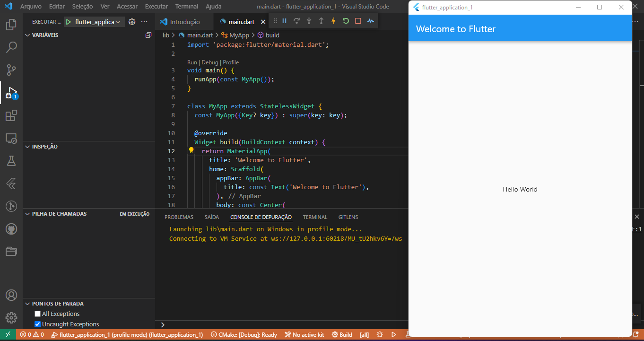The image size is (644, 341).
Task: Open the Accounts menu
Action: tap(11, 295)
